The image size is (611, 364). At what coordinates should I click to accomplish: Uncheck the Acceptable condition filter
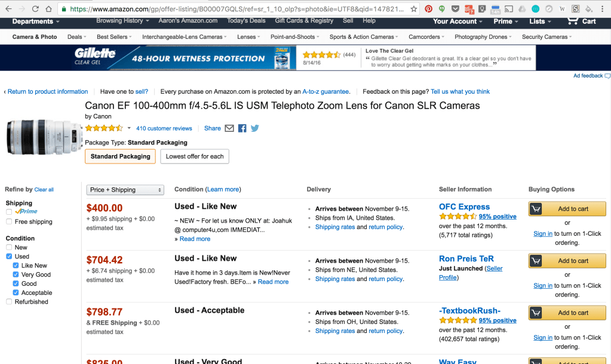(16, 293)
